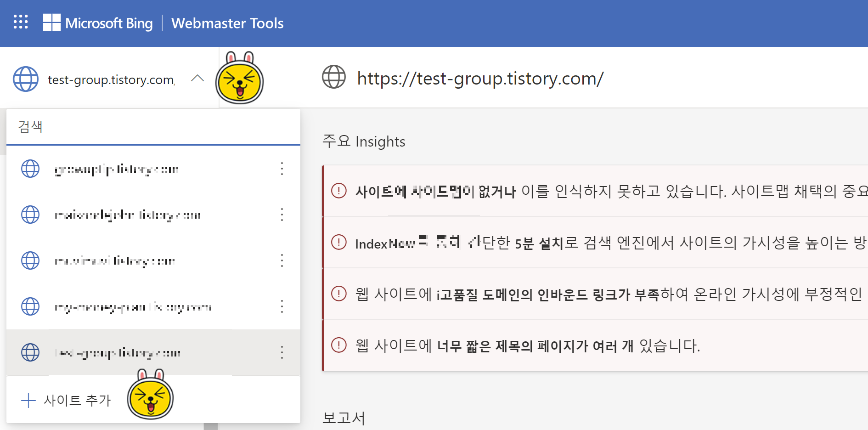Open more options for the first listed site
868x430 pixels.
point(282,169)
